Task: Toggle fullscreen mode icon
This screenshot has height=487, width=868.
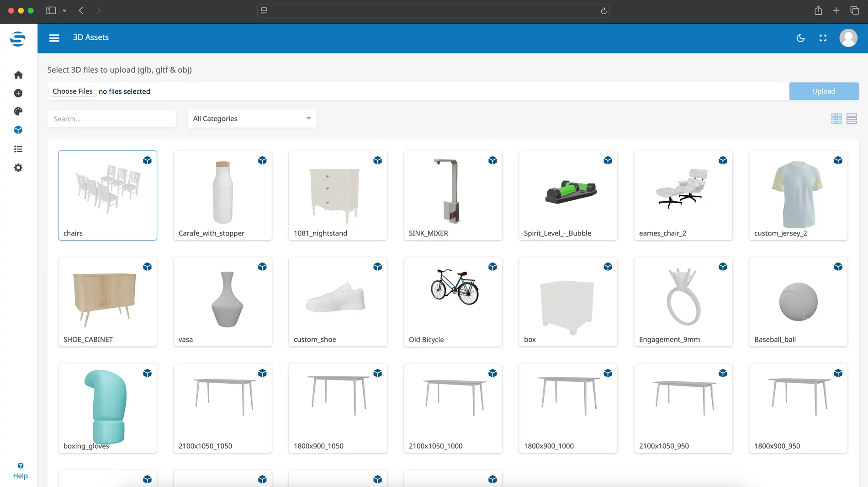Action: coord(823,38)
